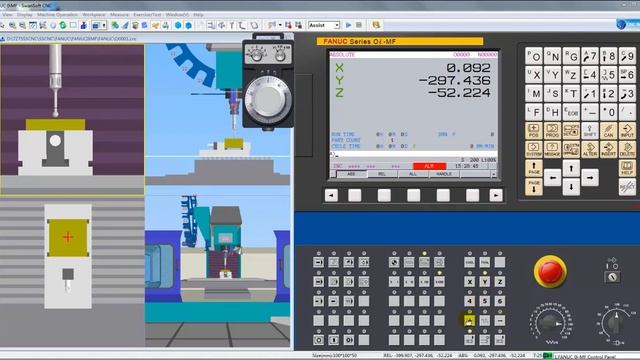Tap the PROG function key
The width and height of the screenshot is (640, 360).
pyautogui.click(x=552, y=131)
